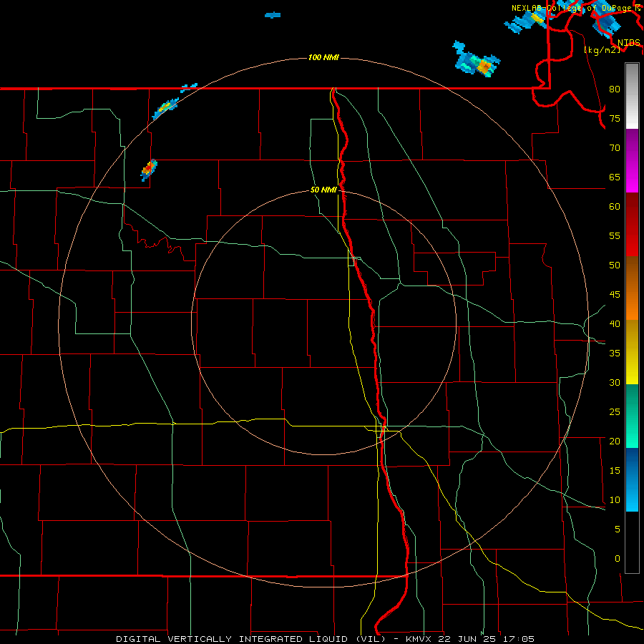This screenshot has height=644, width=644.
Task: Select the 65 value on the scale
Action: coord(615,177)
